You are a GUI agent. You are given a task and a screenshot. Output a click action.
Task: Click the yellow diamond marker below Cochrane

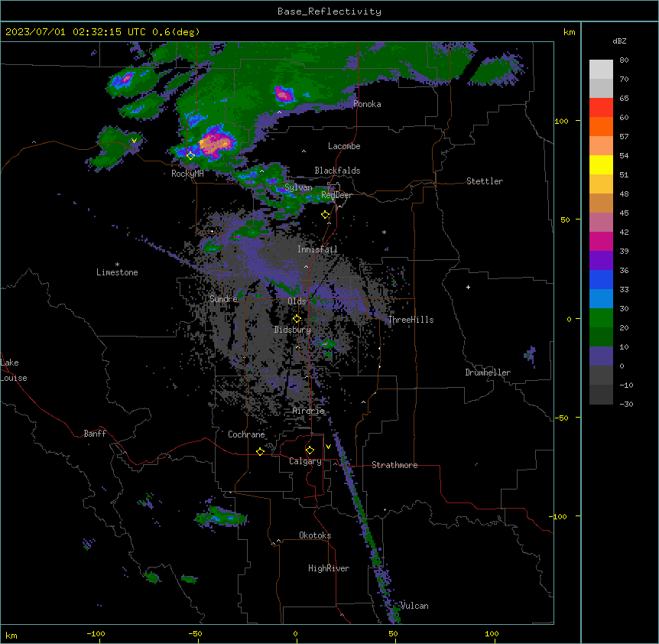(260, 451)
